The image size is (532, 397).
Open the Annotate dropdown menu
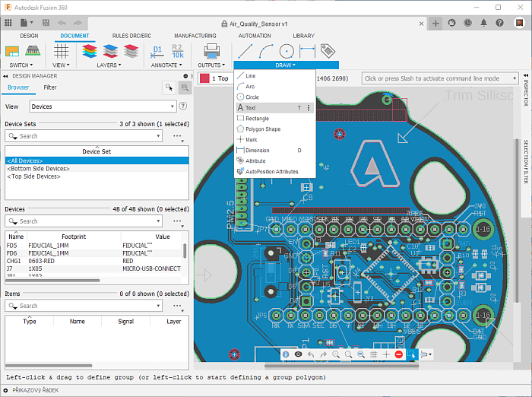(x=164, y=65)
